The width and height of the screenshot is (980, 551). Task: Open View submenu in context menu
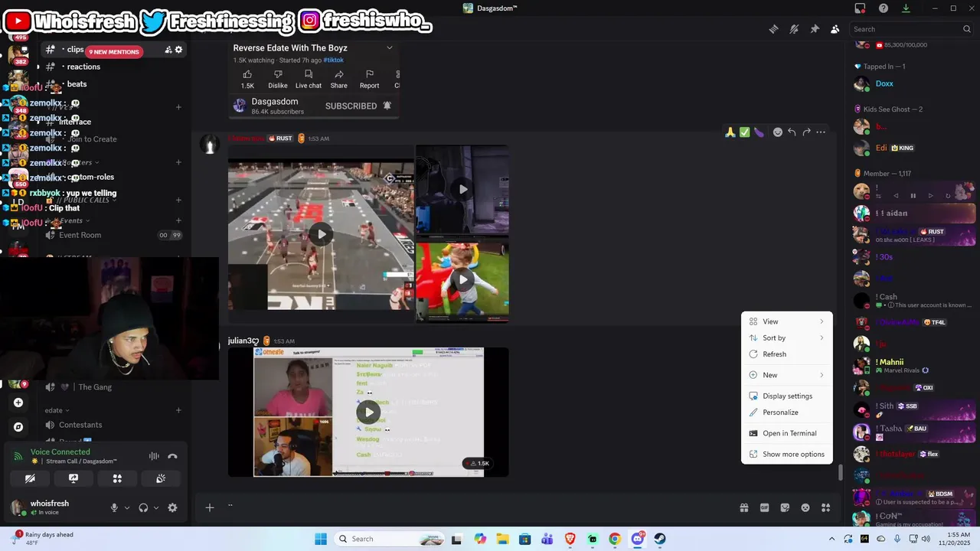coord(787,321)
